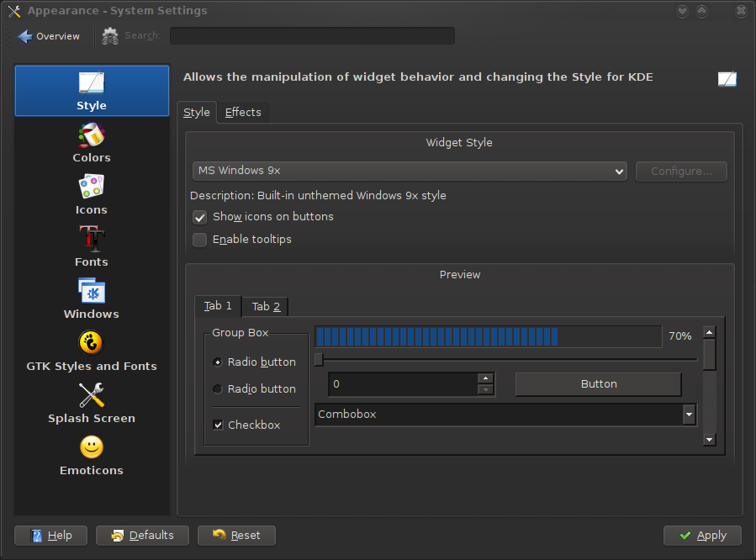Click the Preview heading
The image size is (756, 560).
(x=460, y=275)
